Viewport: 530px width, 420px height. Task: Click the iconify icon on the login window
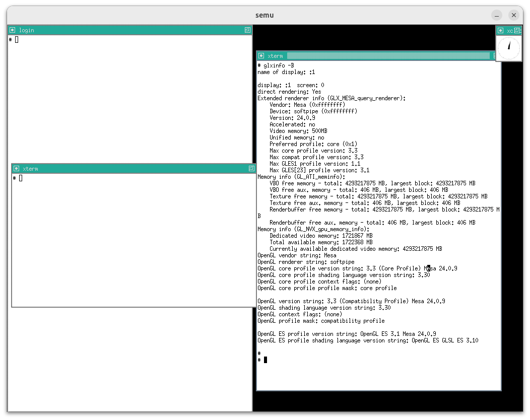pos(13,30)
